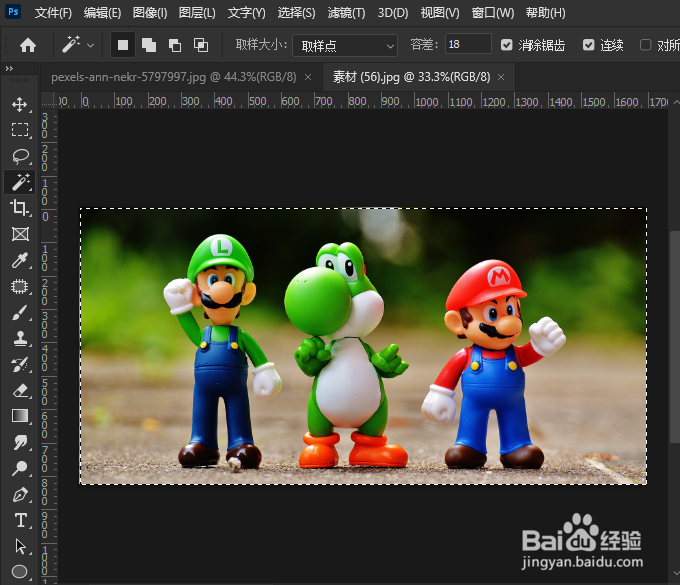
Task: Select the Clone Stamp tool
Action: click(x=20, y=338)
